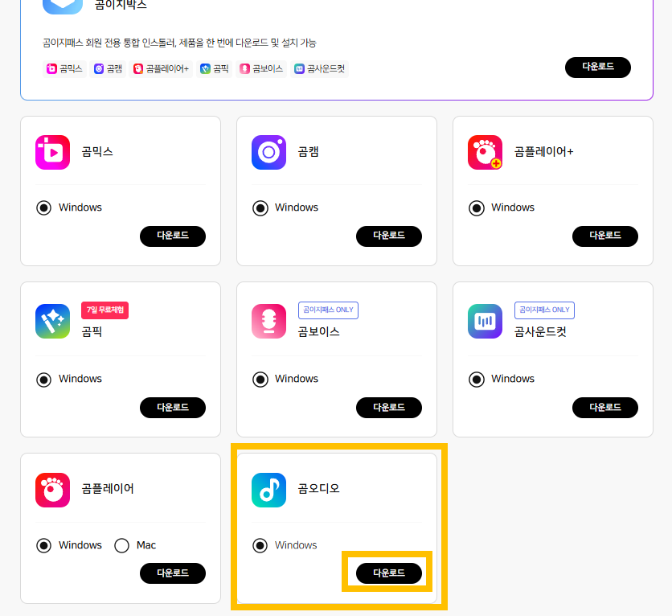The width and height of the screenshot is (672, 616).
Task: Click the 곰캠 purple camera icon
Action: tap(268, 152)
